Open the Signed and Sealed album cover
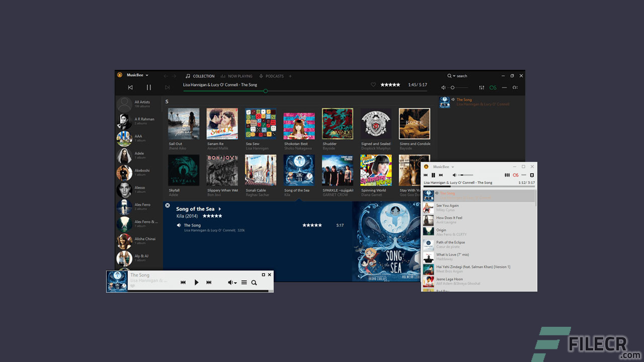Screen dimensions: 644x362 [x=376, y=124]
